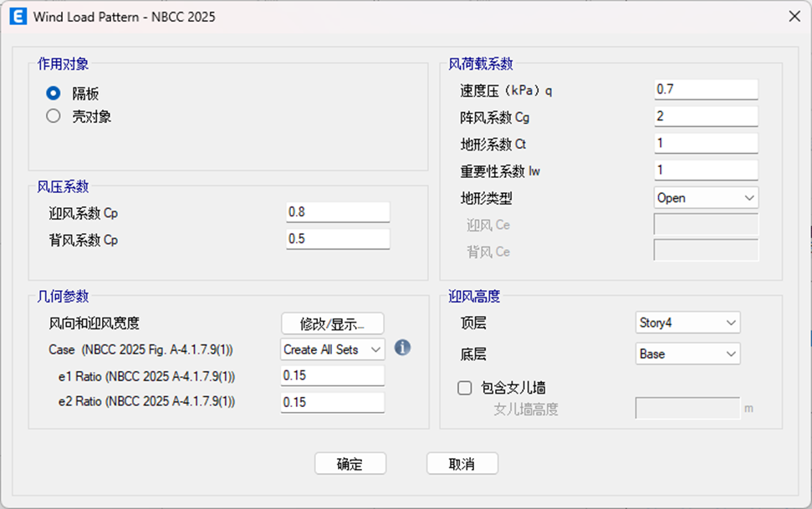Open the 底层 Base dropdown

pyautogui.click(x=687, y=354)
